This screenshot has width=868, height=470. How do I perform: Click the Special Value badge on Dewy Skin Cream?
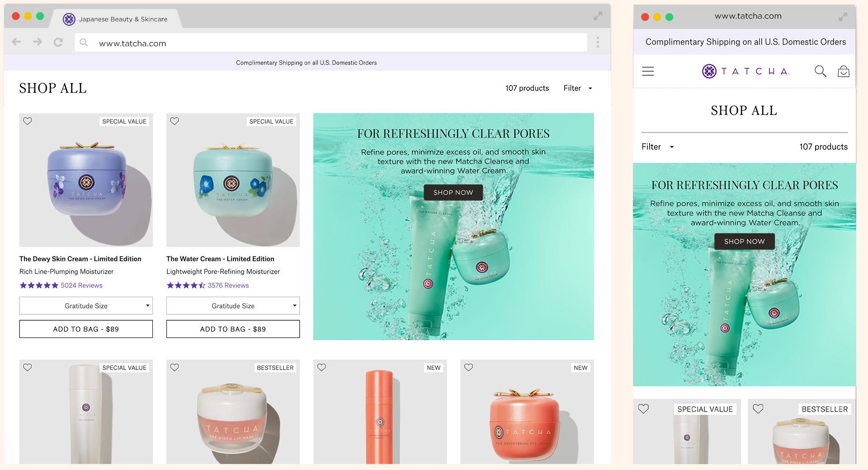pos(124,121)
